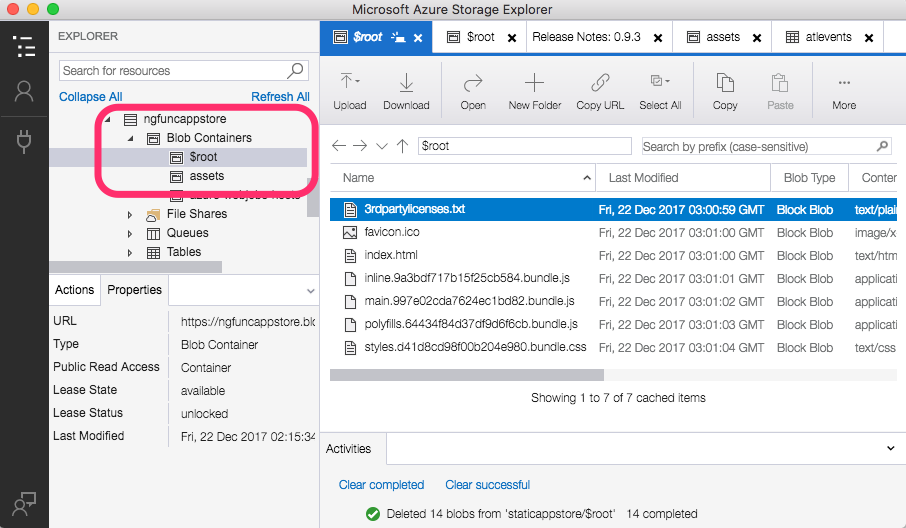Click the magnifier in Search for resources

(295, 70)
